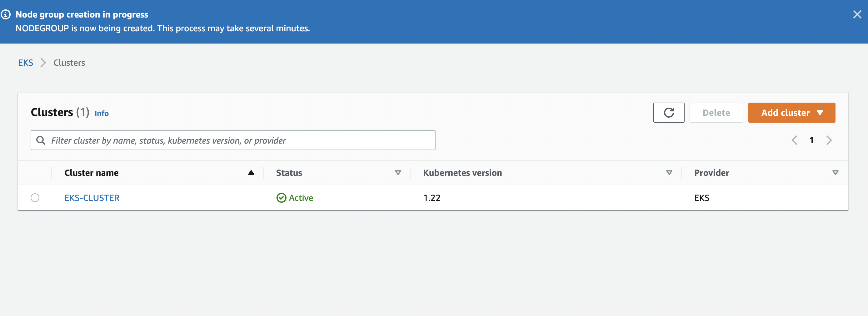Click the info icon in notification banner
Image resolution: width=868 pixels, height=316 pixels.
click(x=5, y=14)
